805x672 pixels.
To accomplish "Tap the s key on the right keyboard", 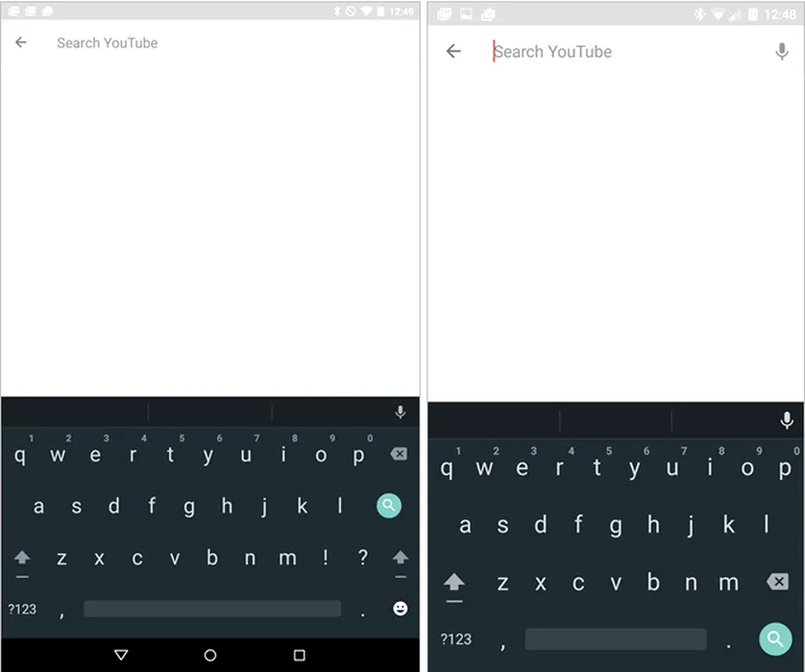I will (502, 525).
